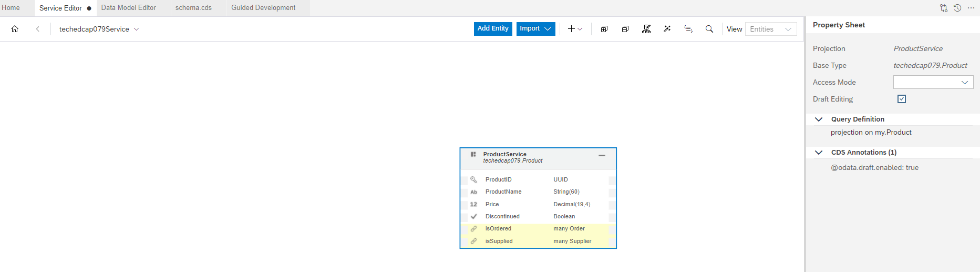Open the history clock icon

pos(957,8)
